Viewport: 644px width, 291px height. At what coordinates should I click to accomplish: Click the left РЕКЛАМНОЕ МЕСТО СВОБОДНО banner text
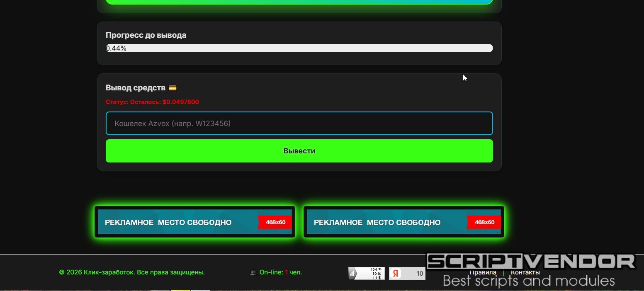pyautogui.click(x=168, y=223)
